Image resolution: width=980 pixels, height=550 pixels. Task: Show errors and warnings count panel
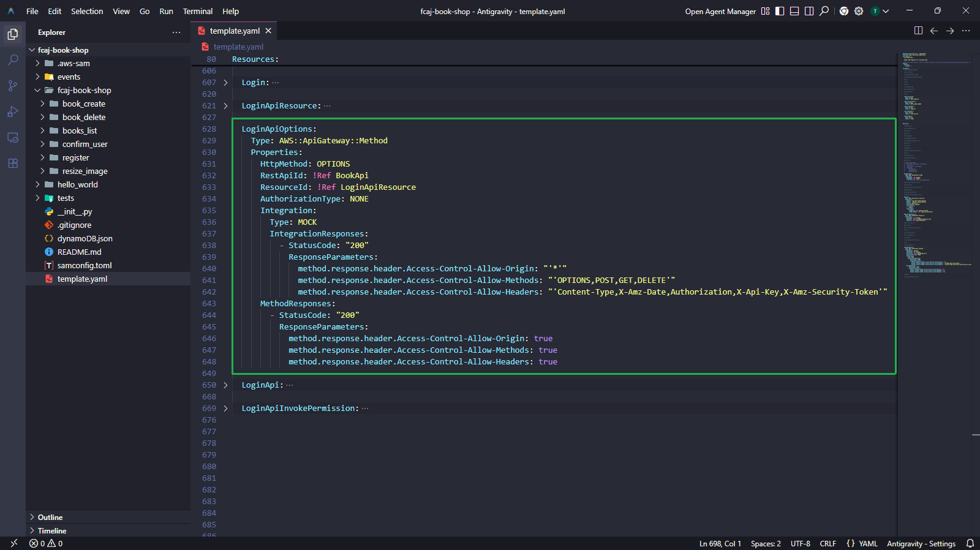click(46, 543)
